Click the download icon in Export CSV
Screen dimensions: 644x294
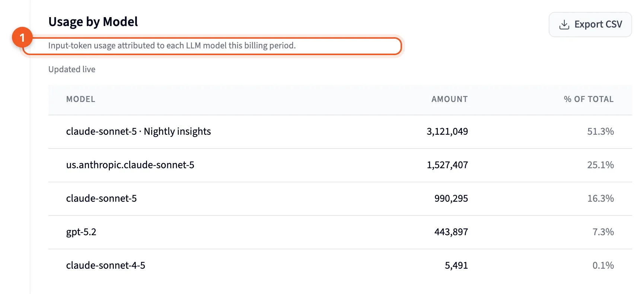(x=564, y=25)
